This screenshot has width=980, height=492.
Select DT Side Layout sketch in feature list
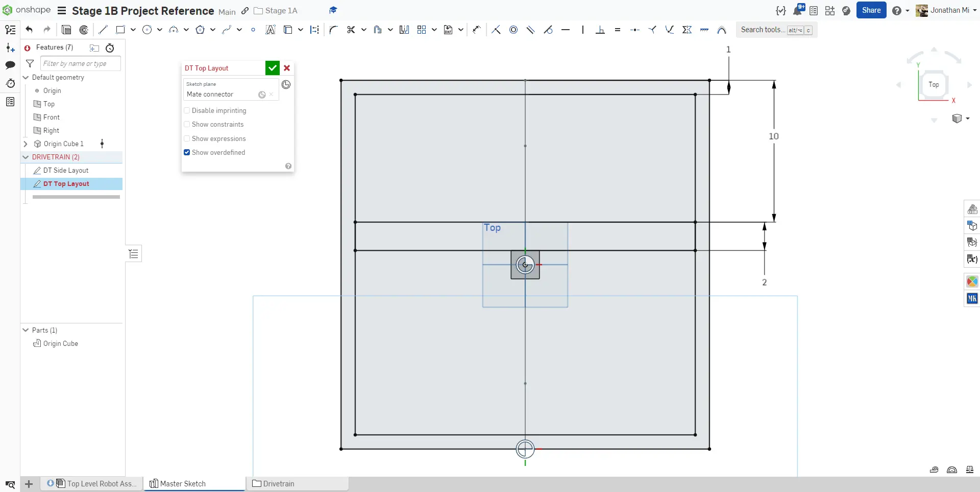66,171
